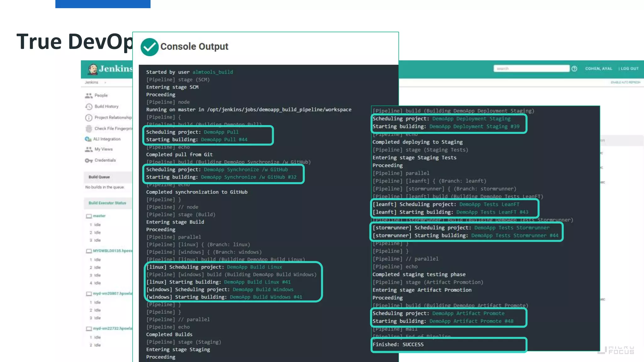Image resolution: width=644 pixels, height=362 pixels.
Task: Click 'Completed pull from Git' console line
Action: pyautogui.click(x=179, y=155)
